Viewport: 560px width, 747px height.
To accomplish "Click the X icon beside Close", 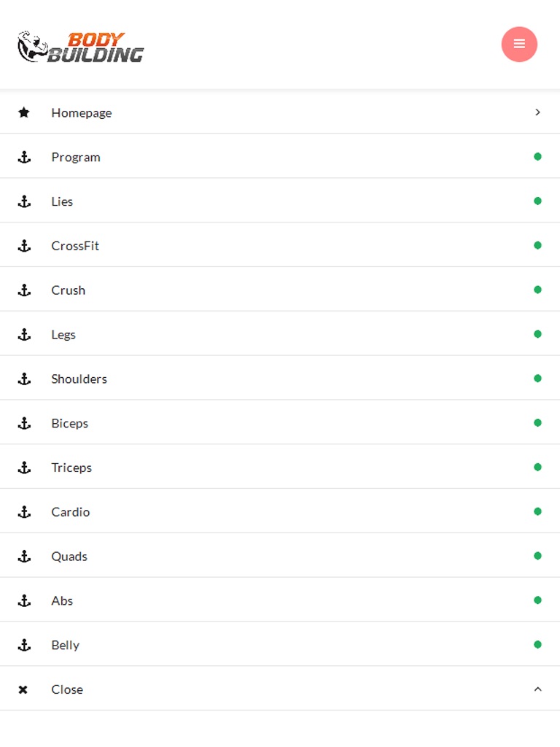I will [23, 689].
